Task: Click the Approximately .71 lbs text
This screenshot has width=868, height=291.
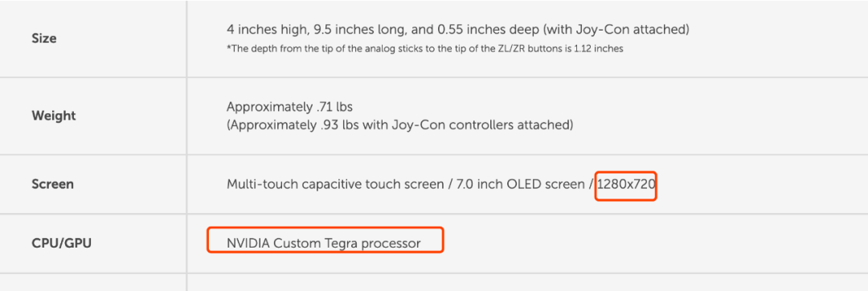Action: coord(289,106)
